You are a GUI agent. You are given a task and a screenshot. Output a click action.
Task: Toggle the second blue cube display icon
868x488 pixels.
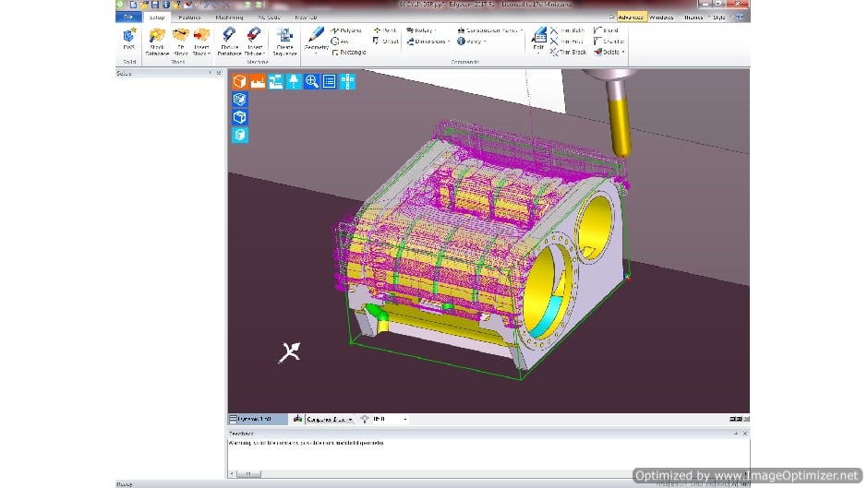[240, 117]
